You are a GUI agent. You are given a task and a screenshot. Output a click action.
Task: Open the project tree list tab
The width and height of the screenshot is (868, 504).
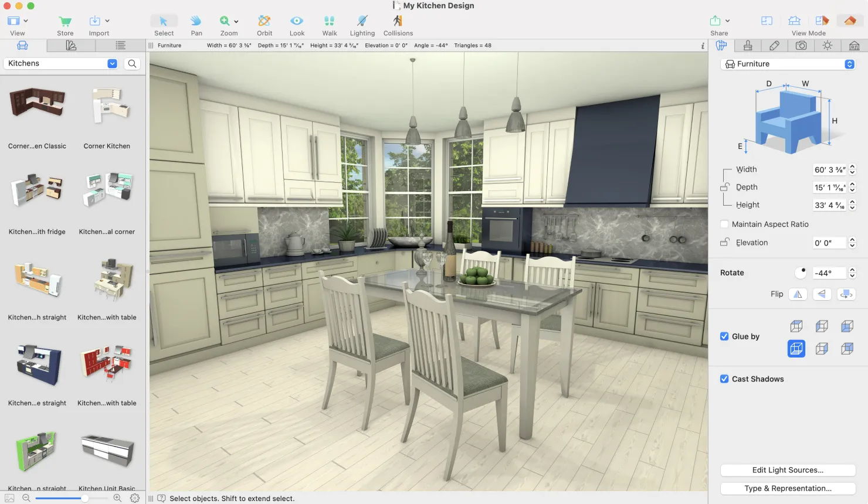[x=120, y=46]
